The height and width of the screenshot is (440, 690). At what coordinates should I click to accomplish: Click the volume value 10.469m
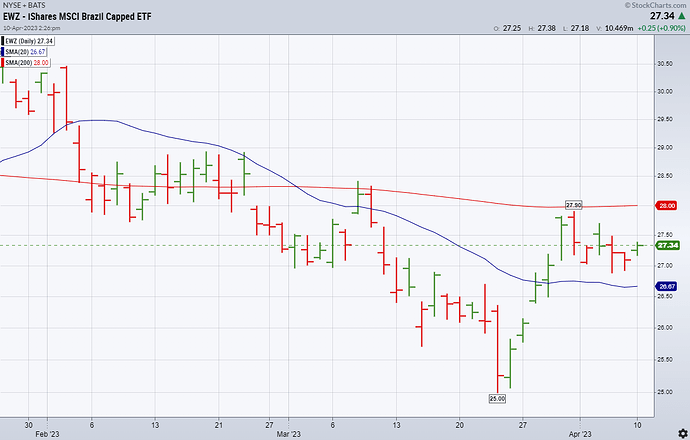(619, 28)
